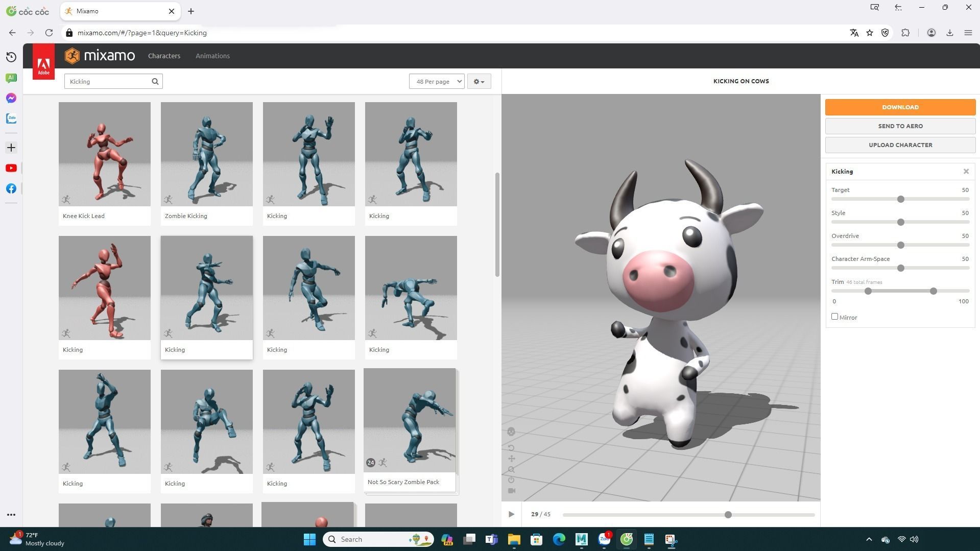Click the Download button
This screenshot has height=551, width=980.
pos(900,107)
